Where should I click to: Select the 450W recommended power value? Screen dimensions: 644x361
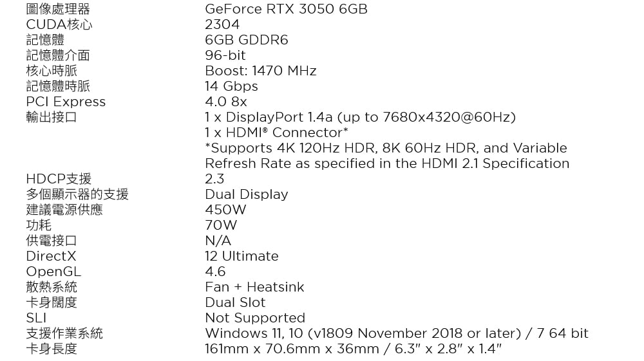point(225,210)
